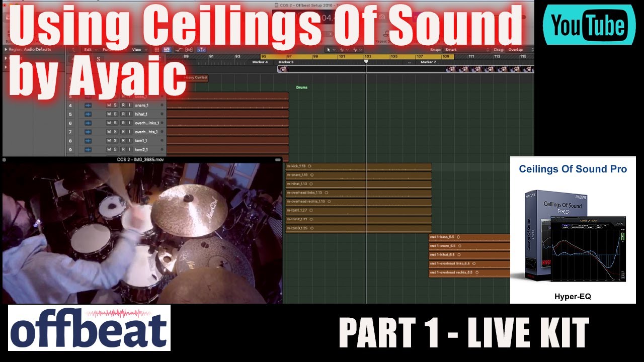The height and width of the screenshot is (362, 644).
Task: Click the offbeat logo
Action: pos(90,328)
